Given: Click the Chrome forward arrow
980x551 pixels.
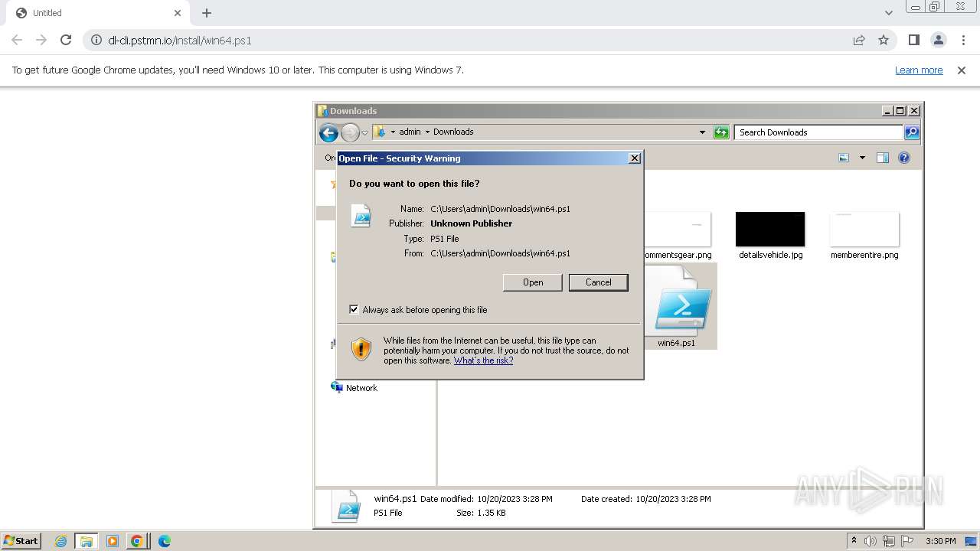Looking at the screenshot, I should pos(41,40).
